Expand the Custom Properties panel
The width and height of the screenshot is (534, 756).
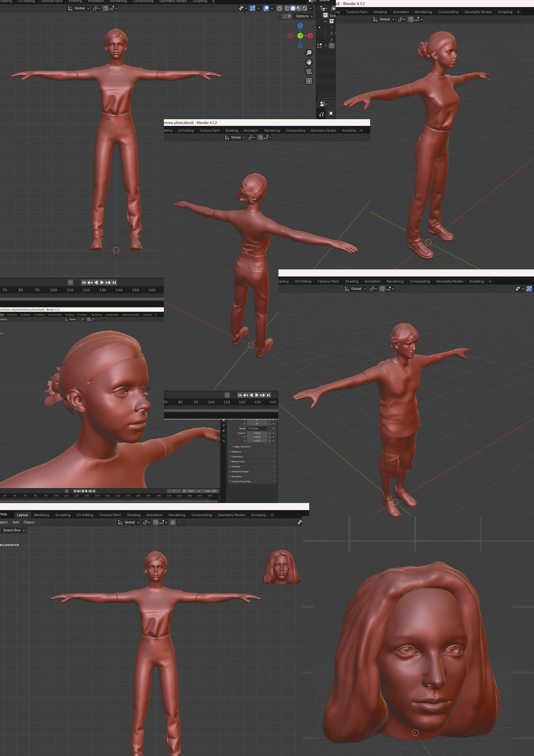tap(252, 481)
